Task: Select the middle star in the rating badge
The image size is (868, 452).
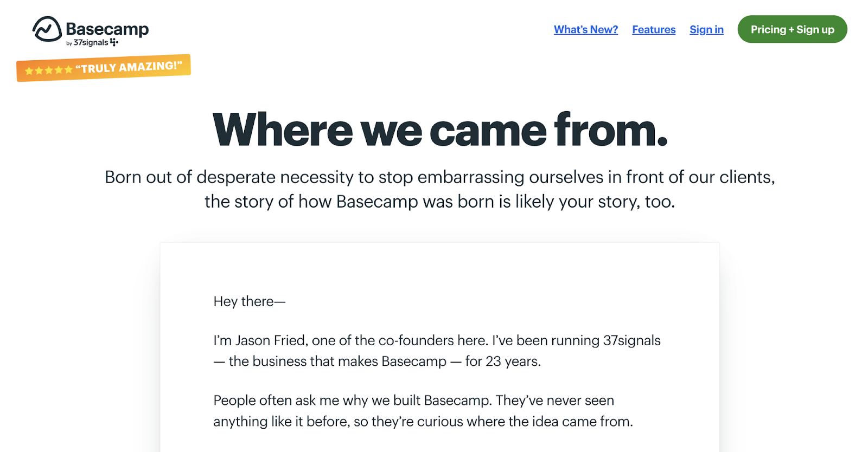Action: coord(48,69)
